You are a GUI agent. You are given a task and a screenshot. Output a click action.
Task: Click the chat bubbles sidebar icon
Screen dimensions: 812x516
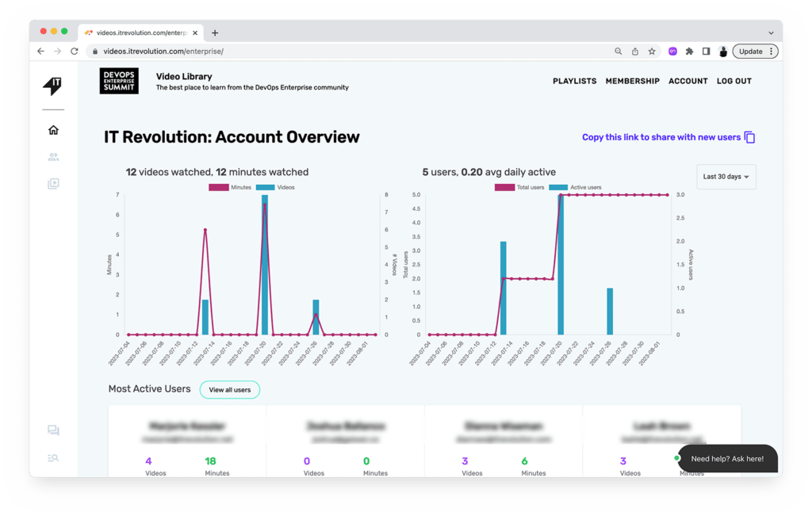(x=53, y=431)
